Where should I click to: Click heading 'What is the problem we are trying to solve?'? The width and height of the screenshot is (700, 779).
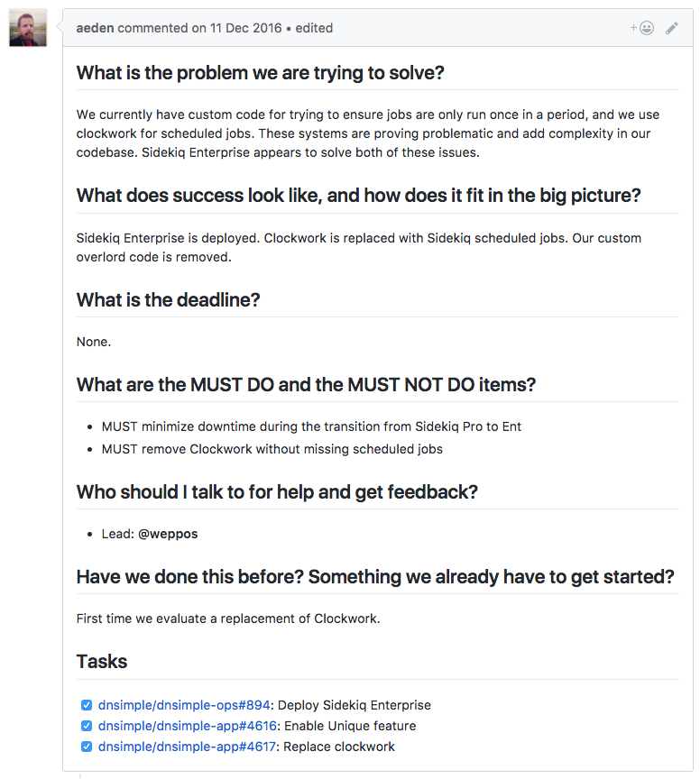click(x=260, y=73)
